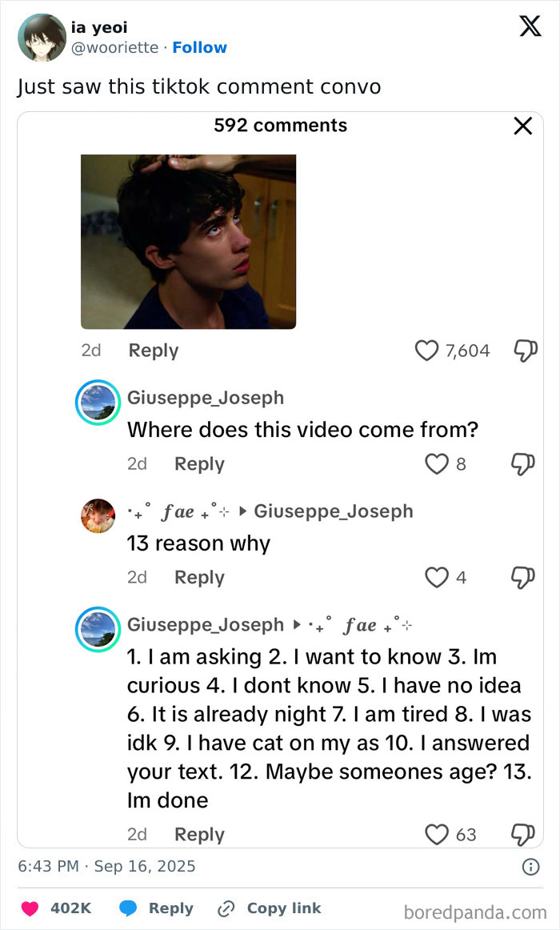Click the X logo icon
The height and width of the screenshot is (930, 560).
(x=530, y=26)
